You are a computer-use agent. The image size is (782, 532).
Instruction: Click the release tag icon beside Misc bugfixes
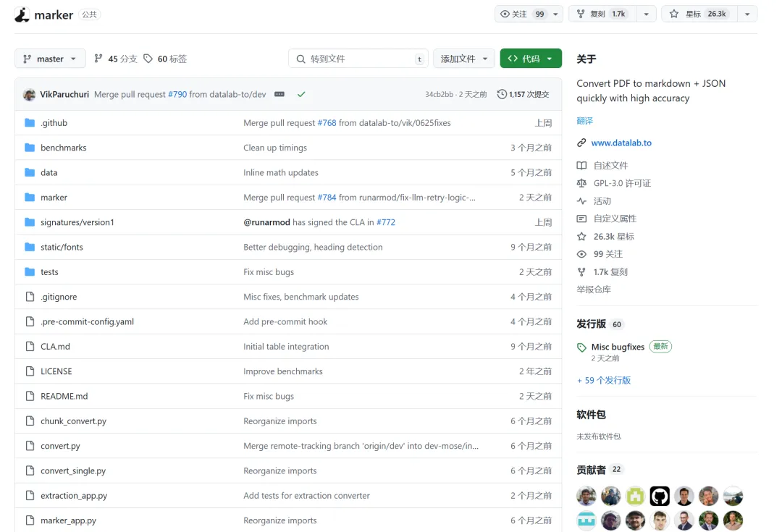tap(581, 347)
